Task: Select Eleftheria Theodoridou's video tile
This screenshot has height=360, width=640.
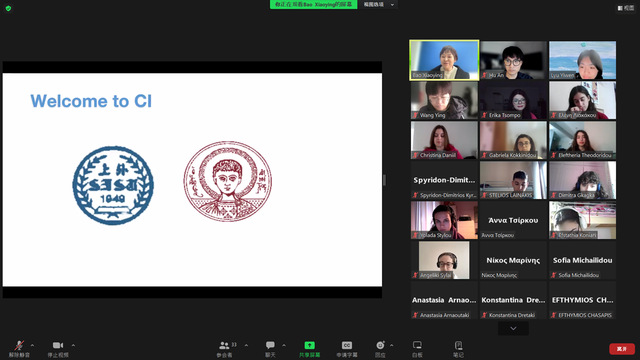Action: (x=582, y=140)
